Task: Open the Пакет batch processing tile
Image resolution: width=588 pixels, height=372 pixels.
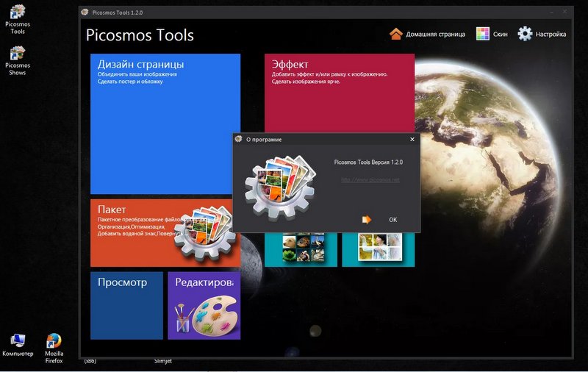Action: [165, 233]
